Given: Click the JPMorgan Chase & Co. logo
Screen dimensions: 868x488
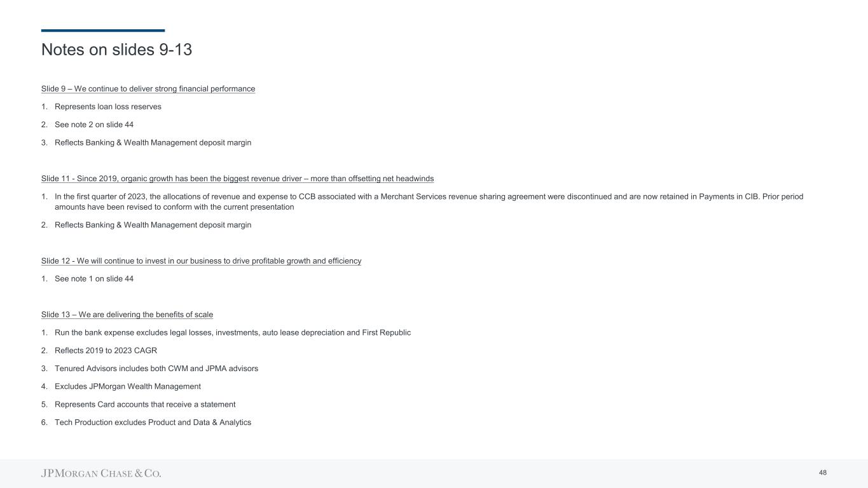Looking at the screenshot, I should point(101,473).
